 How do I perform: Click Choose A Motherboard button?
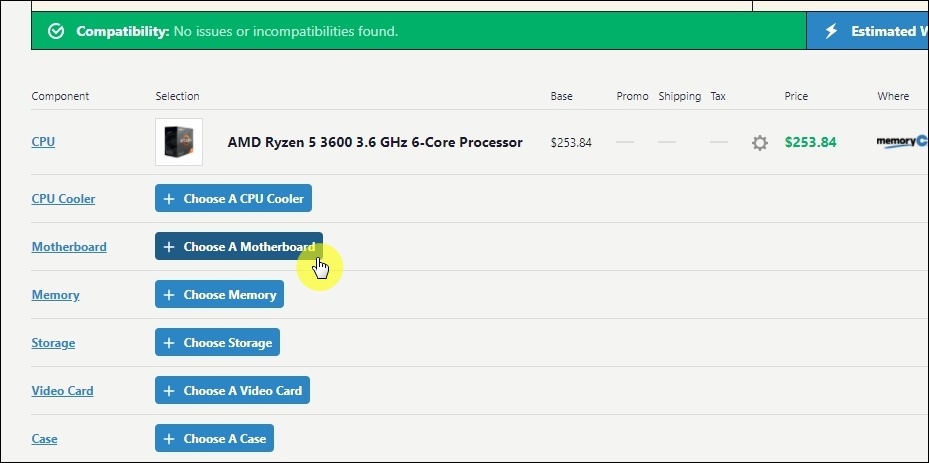coord(239,246)
